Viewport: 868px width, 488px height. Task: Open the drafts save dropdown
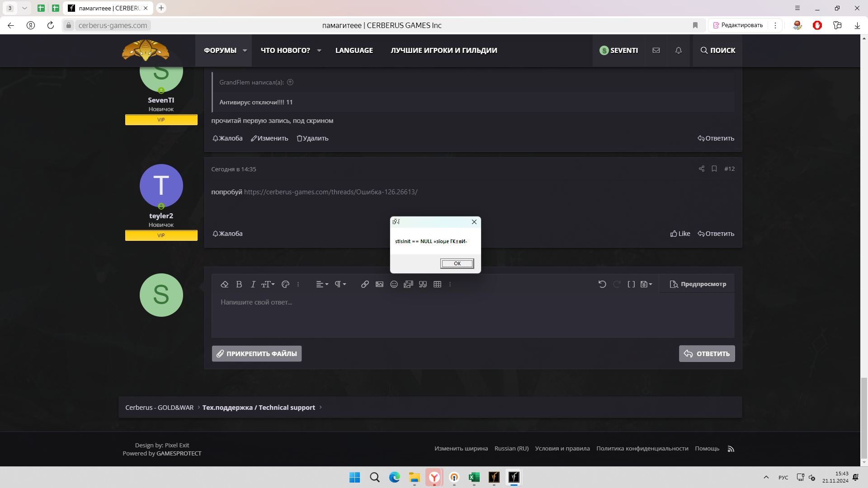click(646, 284)
